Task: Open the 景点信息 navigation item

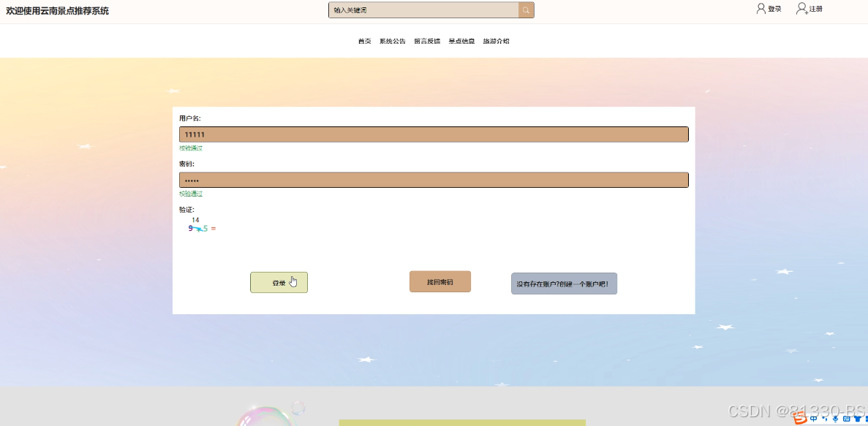Action: click(461, 42)
